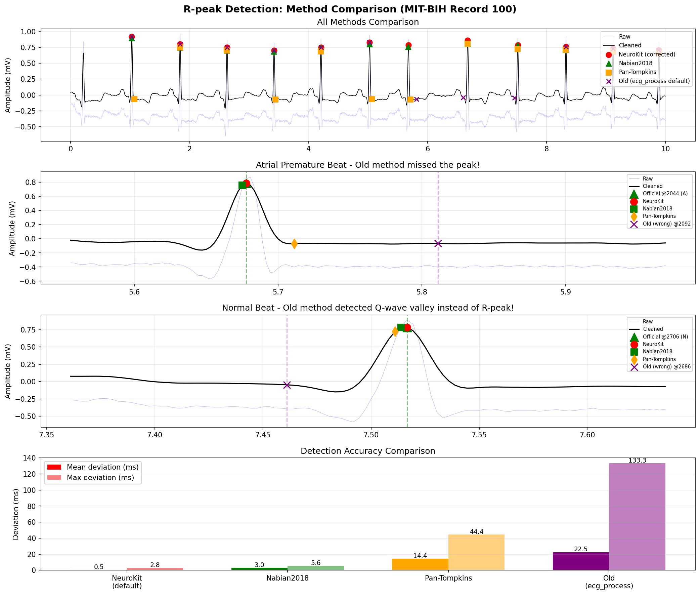
Task: Click the orange diamond marker in Normal Beat plot
Action: [395, 331]
